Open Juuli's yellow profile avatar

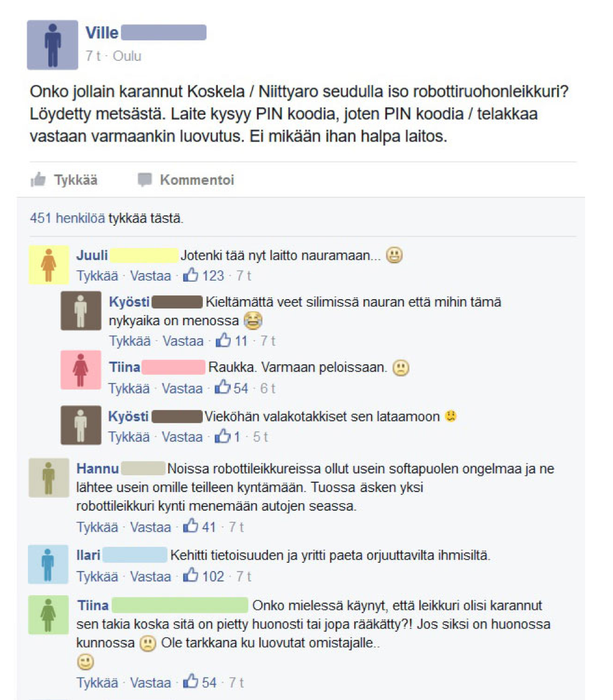click(48, 265)
